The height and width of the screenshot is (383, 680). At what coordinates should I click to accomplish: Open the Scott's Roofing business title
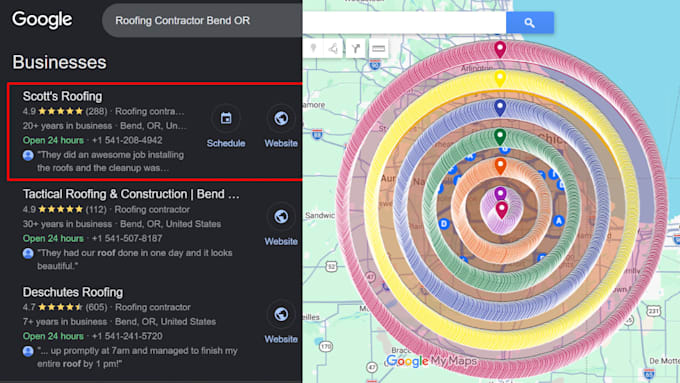[x=62, y=96]
